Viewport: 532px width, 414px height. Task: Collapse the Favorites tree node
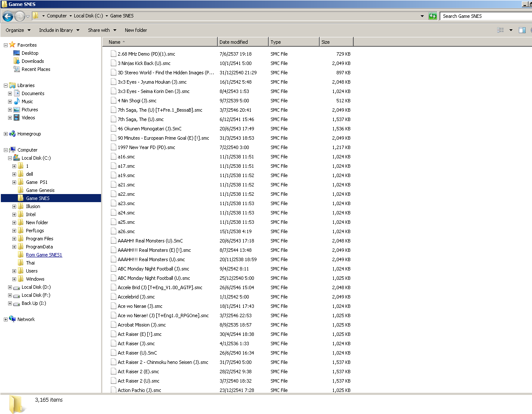6,45
